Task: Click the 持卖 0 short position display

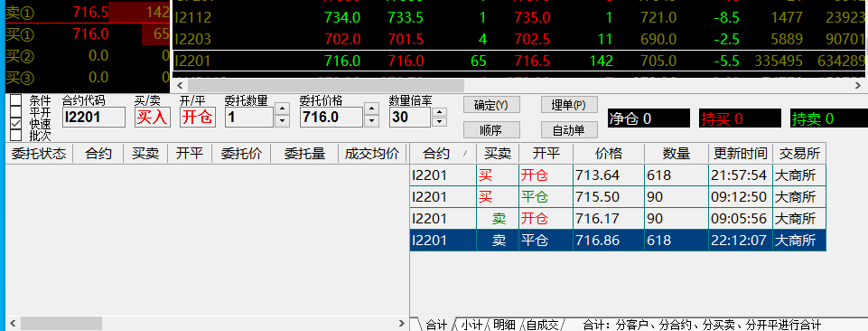Action: coord(828,118)
